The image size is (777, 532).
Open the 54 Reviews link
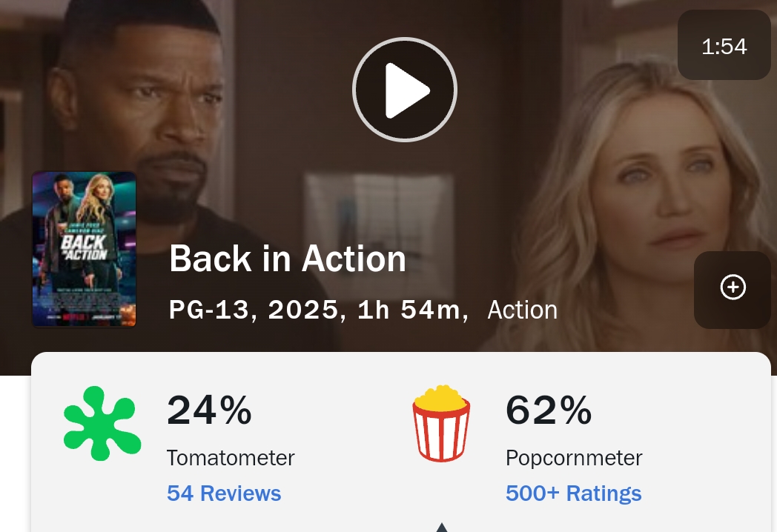click(x=224, y=493)
